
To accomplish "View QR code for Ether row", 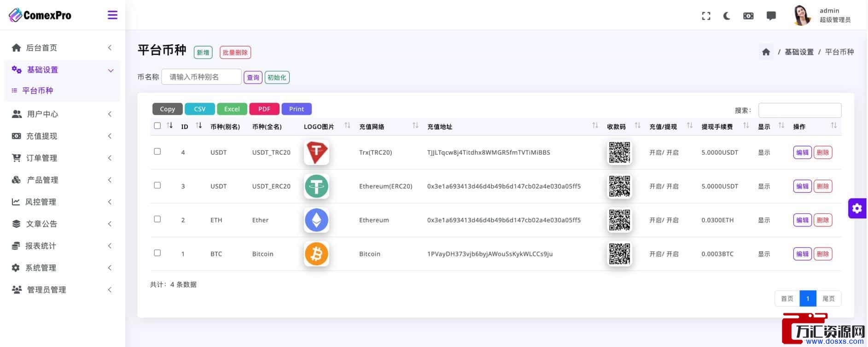I will [x=619, y=220].
